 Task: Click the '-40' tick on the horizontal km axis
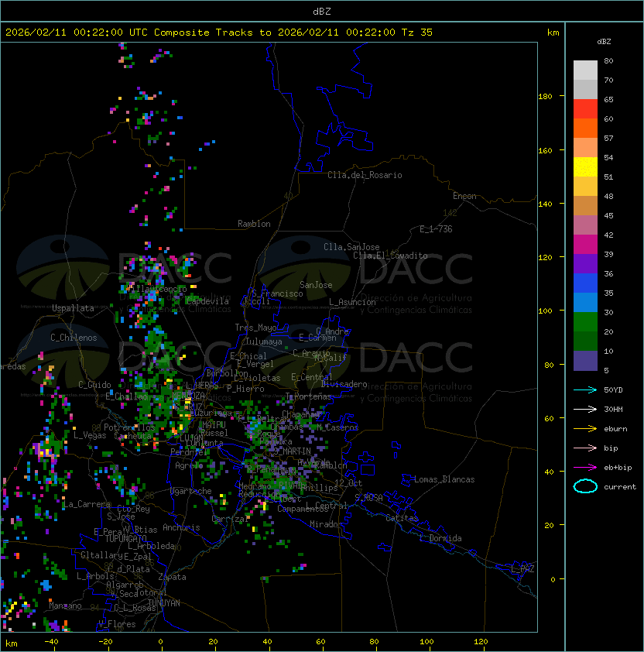tap(51, 642)
